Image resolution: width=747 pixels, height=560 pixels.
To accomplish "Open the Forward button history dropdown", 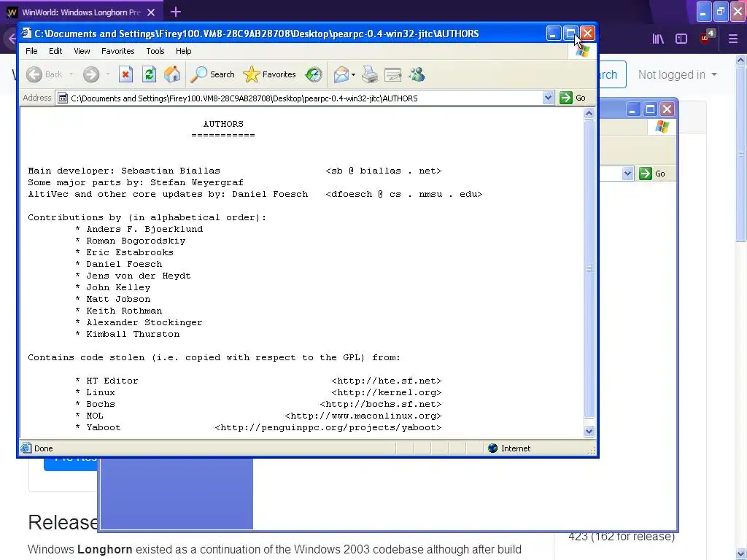I will pos(108,74).
